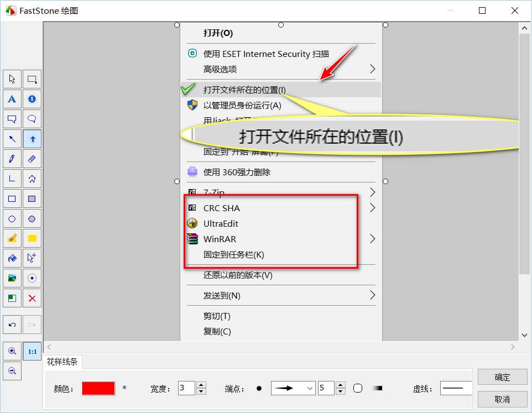Switch to 1:1 actual size view
This screenshot has height=413, width=532.
tap(32, 351)
